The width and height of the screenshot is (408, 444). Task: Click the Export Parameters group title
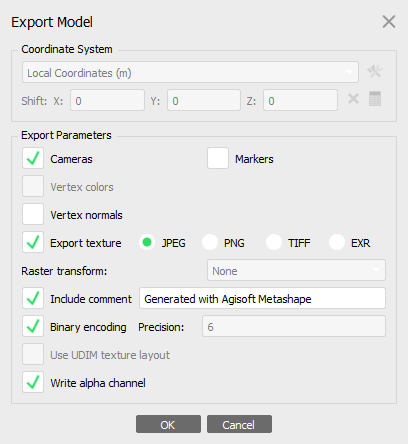click(66, 135)
